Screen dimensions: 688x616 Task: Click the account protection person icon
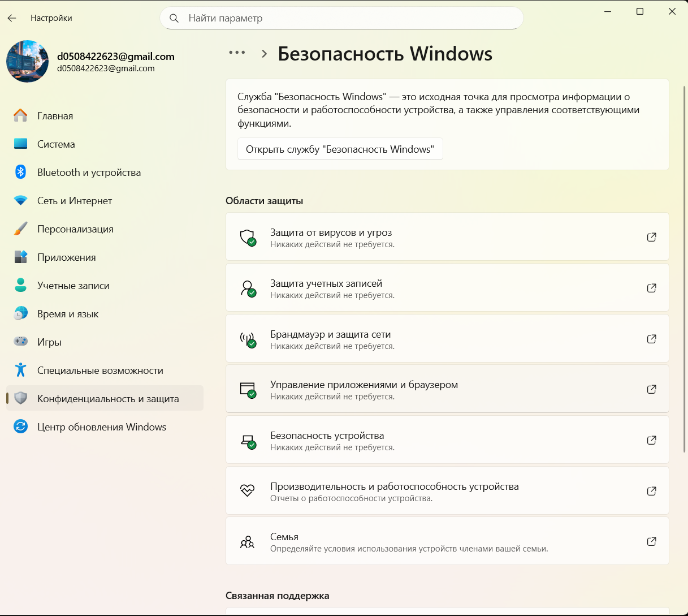248,288
